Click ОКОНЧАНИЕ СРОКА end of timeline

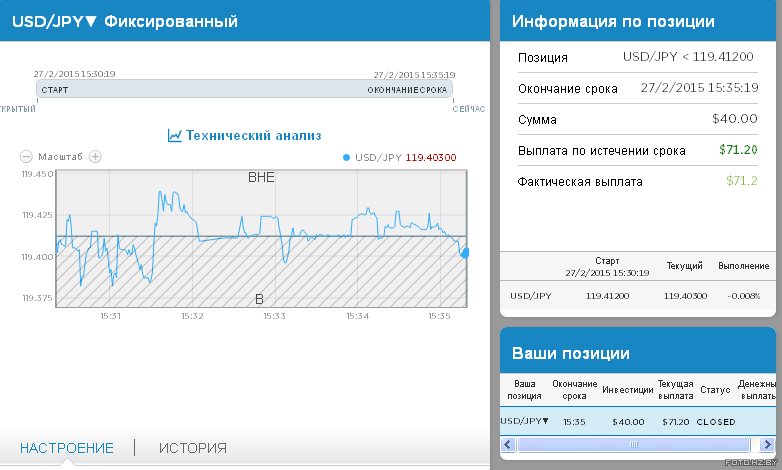407,90
